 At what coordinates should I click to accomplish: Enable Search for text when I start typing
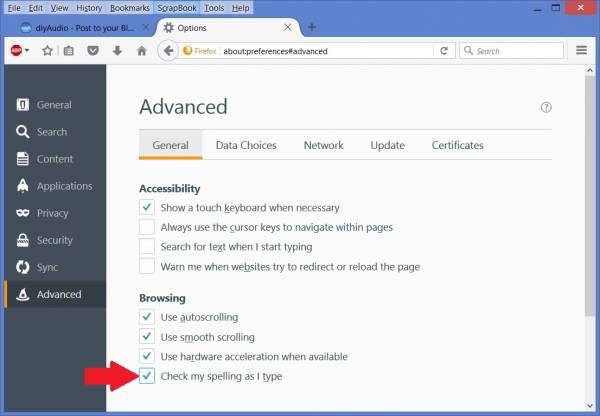tap(147, 246)
